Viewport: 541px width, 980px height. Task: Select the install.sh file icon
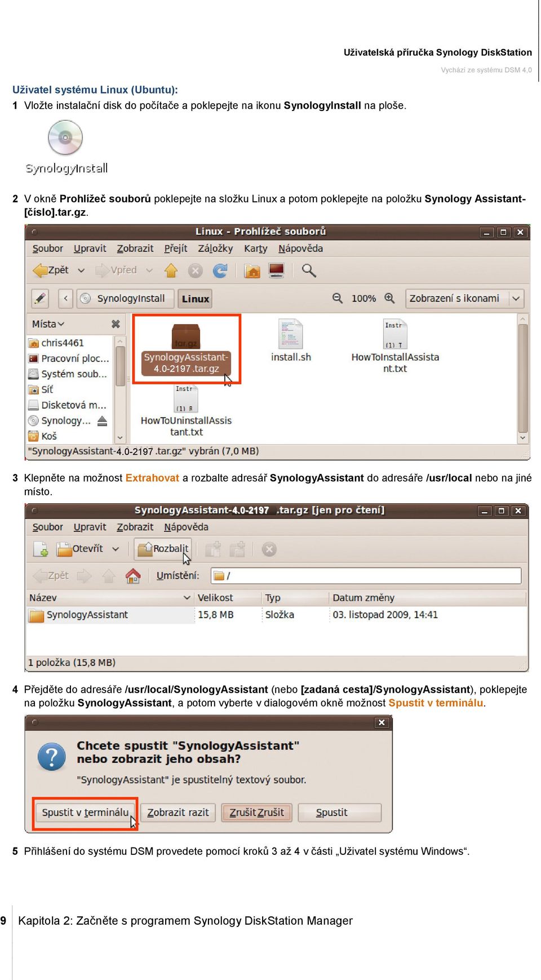(291, 340)
